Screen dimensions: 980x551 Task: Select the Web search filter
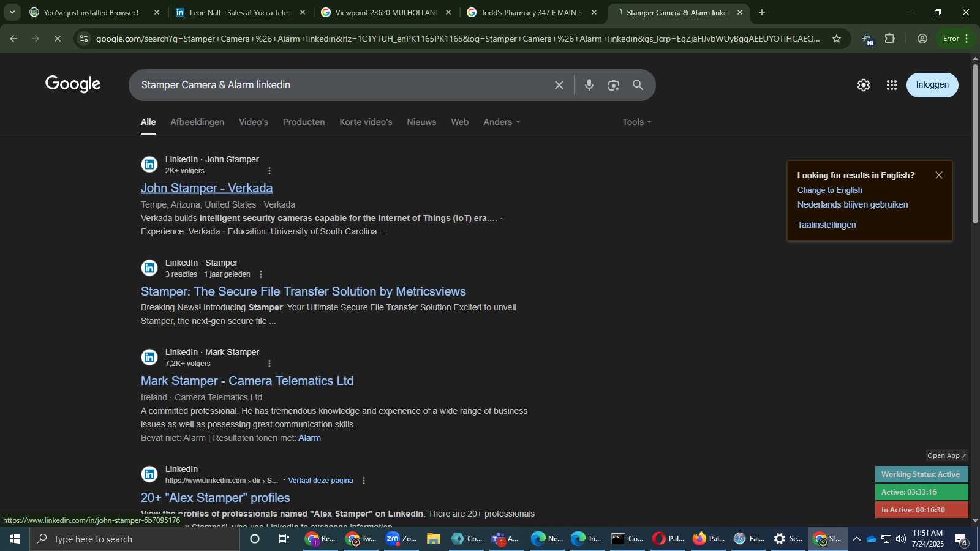pos(459,122)
